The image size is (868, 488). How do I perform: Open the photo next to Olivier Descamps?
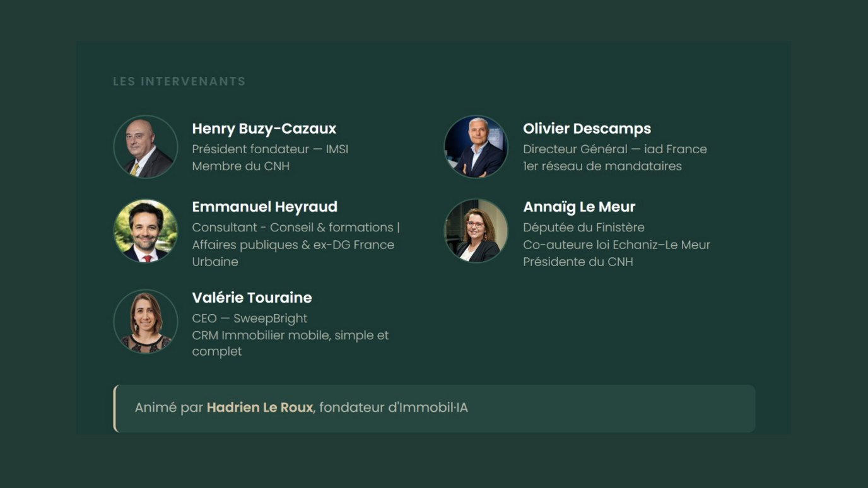click(476, 147)
